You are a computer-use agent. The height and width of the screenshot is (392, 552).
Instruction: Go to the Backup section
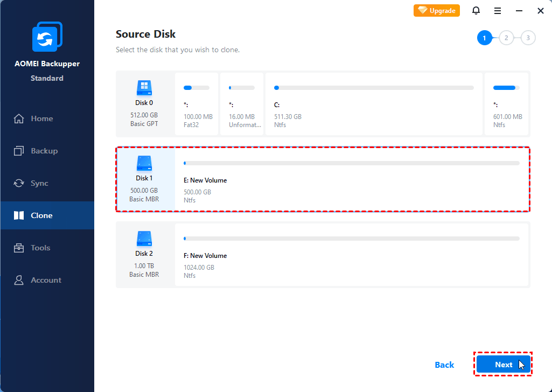pyautogui.click(x=44, y=151)
